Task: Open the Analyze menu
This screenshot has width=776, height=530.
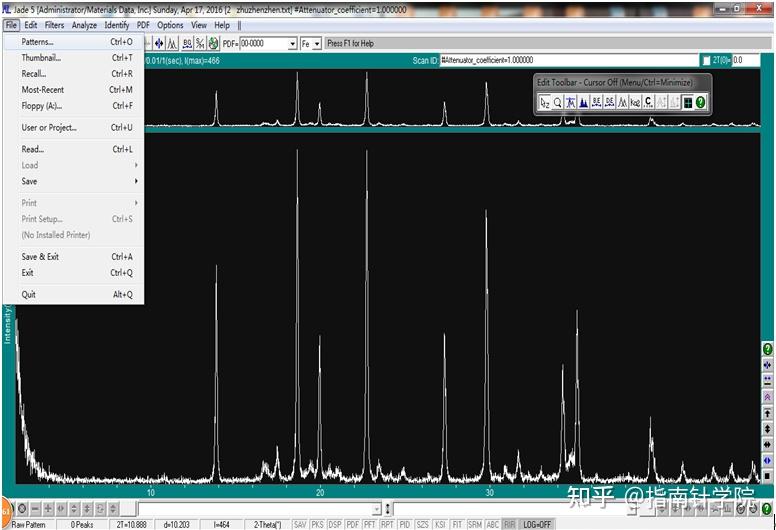Action: pos(84,25)
